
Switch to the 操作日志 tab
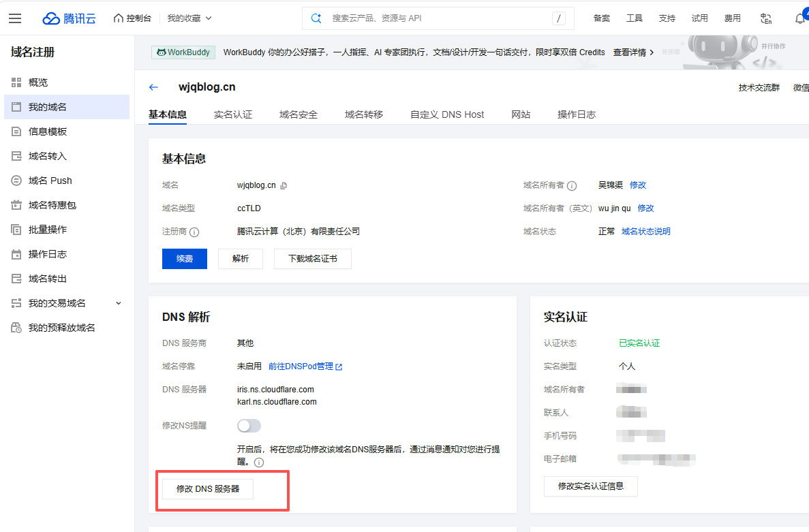click(577, 114)
